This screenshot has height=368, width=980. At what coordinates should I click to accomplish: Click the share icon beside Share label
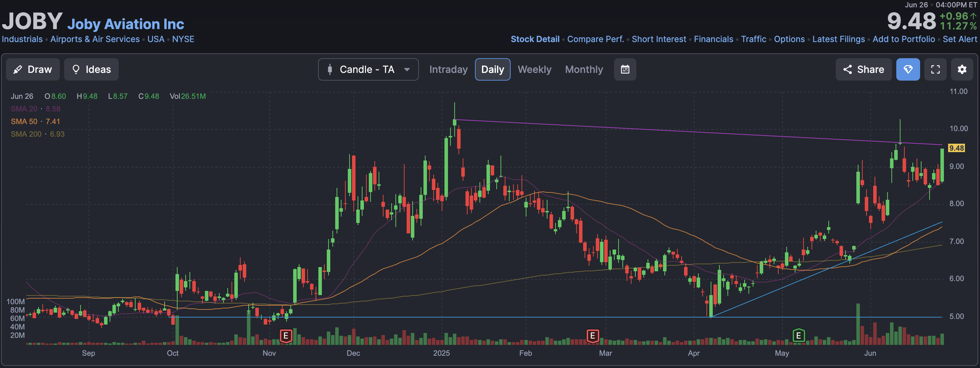coord(847,69)
